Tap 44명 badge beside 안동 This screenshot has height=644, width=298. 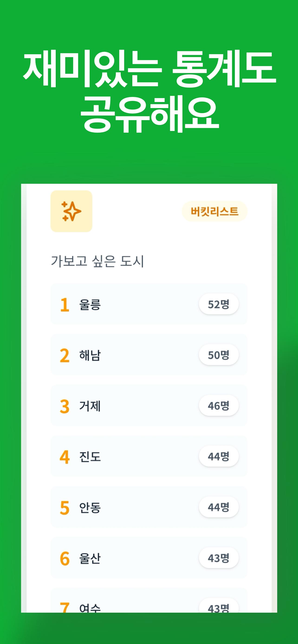coord(218,507)
